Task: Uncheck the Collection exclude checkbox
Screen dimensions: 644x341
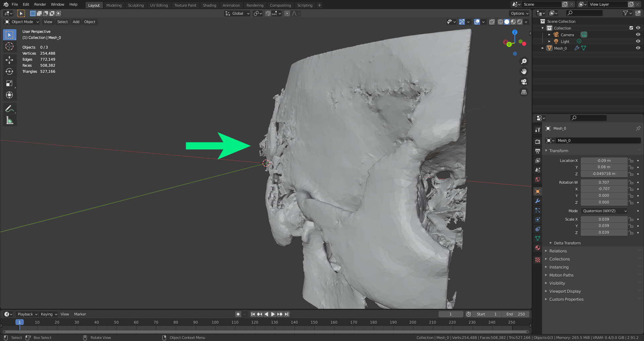Action: click(631, 28)
